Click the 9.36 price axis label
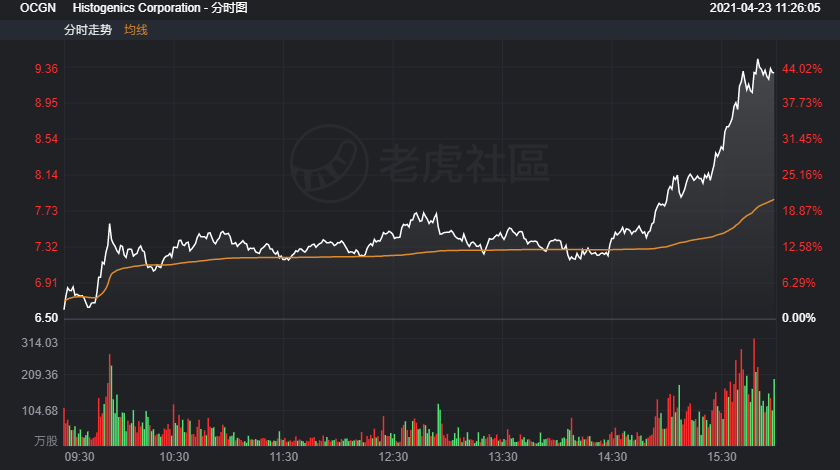 pos(46,69)
